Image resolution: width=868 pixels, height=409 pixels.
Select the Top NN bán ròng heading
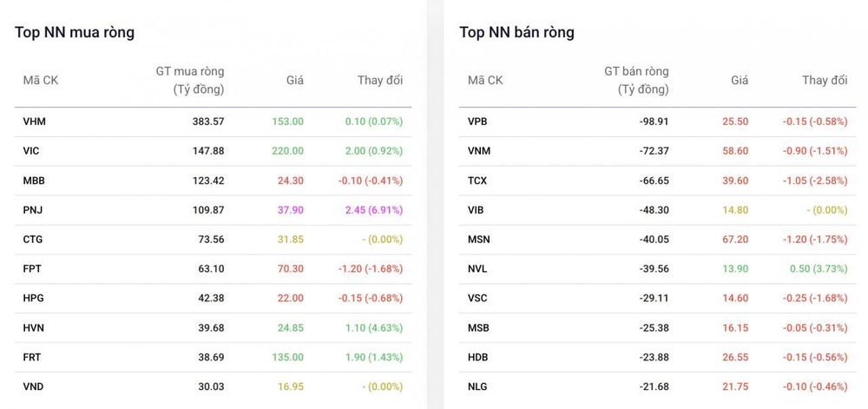(517, 33)
